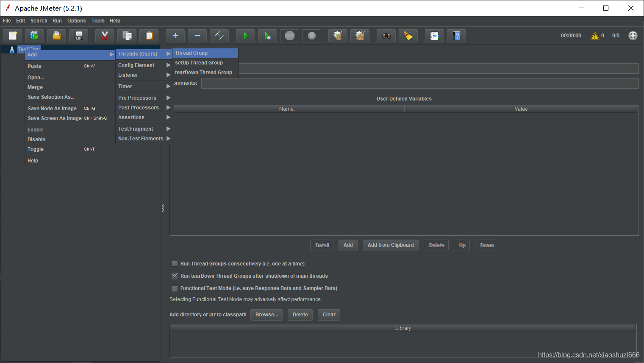Expand the Add submenu in context menu
The height and width of the screenshot is (363, 644).
click(70, 55)
